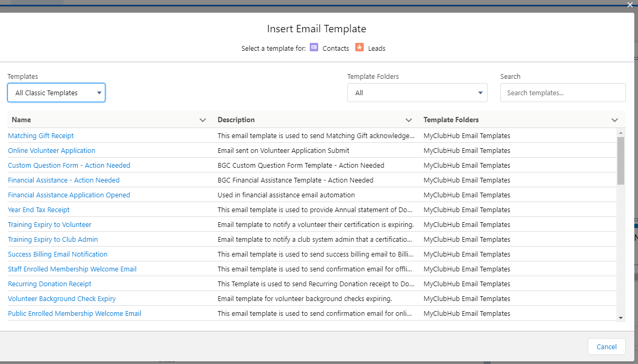Click the Leads star icon
Image resolution: width=638 pixels, height=364 pixels.
coord(360,48)
